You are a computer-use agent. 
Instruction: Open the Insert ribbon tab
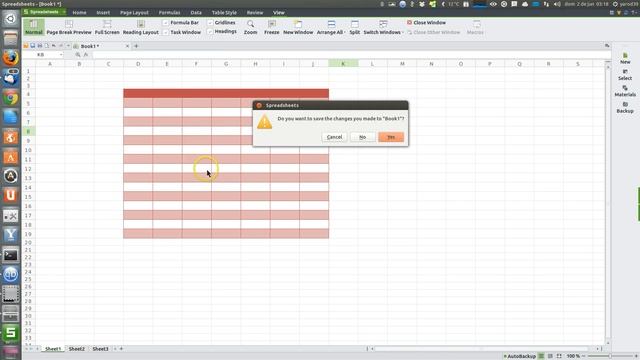coord(103,13)
